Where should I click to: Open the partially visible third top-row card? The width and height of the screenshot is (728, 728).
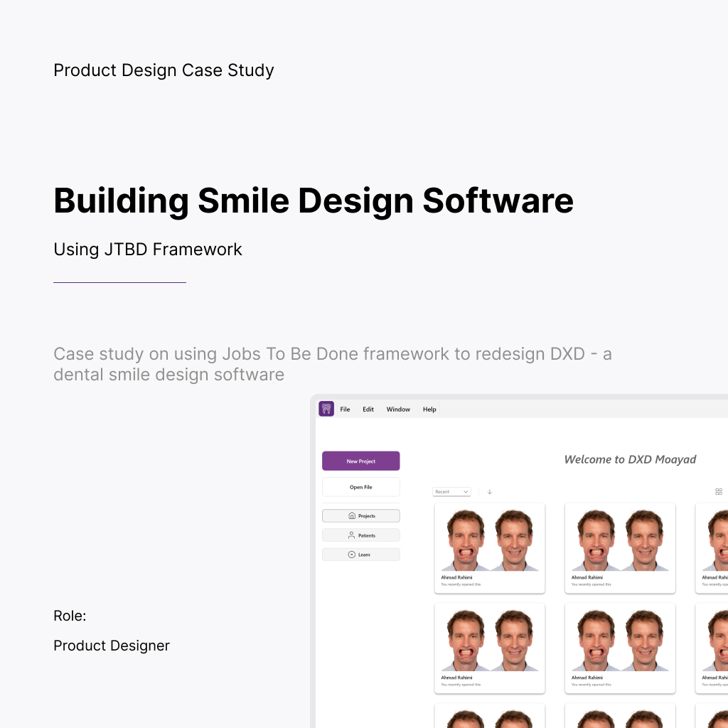(x=712, y=547)
